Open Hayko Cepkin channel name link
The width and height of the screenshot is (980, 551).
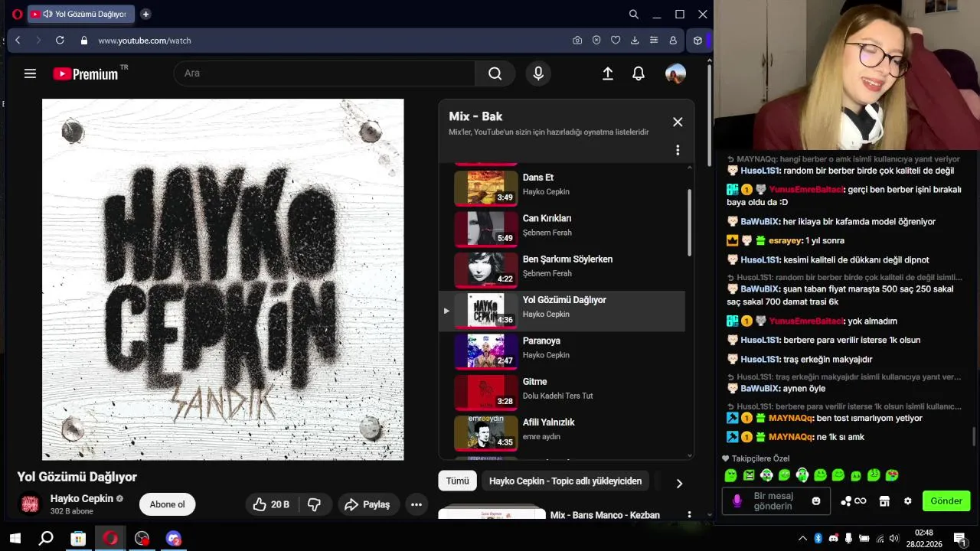[81, 498]
